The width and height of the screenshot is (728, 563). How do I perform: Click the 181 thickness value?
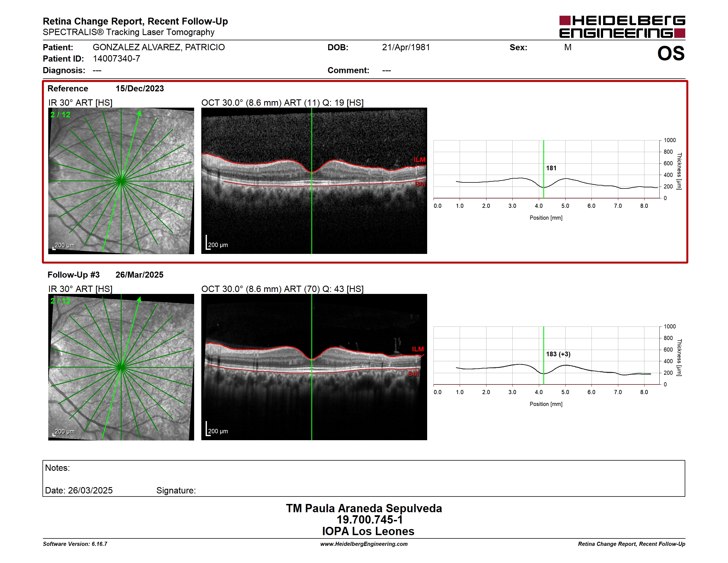coord(551,168)
